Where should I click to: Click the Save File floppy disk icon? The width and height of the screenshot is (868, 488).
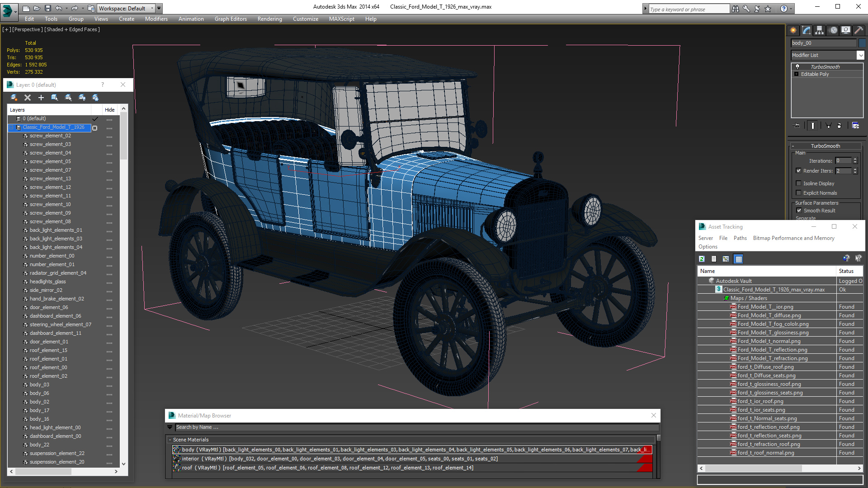click(x=47, y=8)
